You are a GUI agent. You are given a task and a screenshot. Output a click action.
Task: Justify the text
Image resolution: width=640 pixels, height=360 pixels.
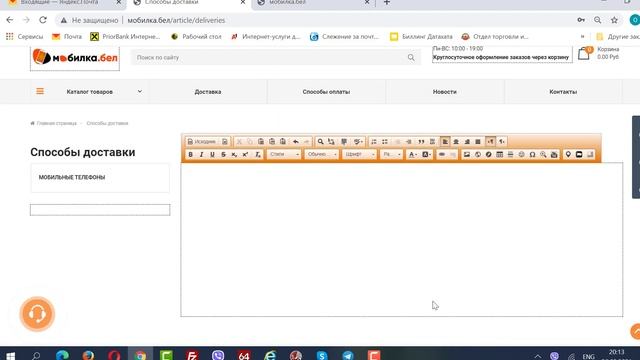pos(478,142)
